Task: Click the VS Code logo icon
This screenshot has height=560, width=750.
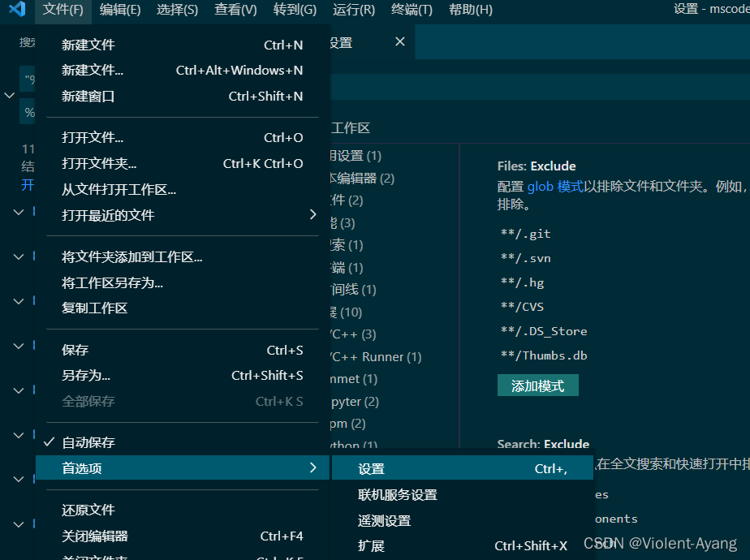Action: coord(17,9)
